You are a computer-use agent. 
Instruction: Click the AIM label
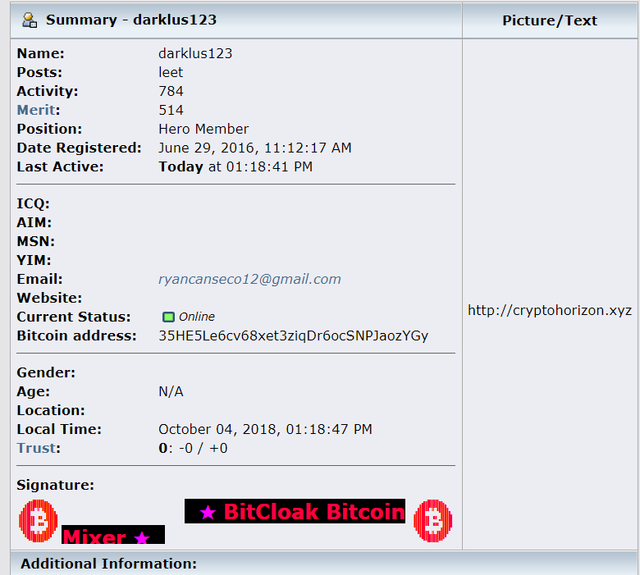tap(34, 223)
